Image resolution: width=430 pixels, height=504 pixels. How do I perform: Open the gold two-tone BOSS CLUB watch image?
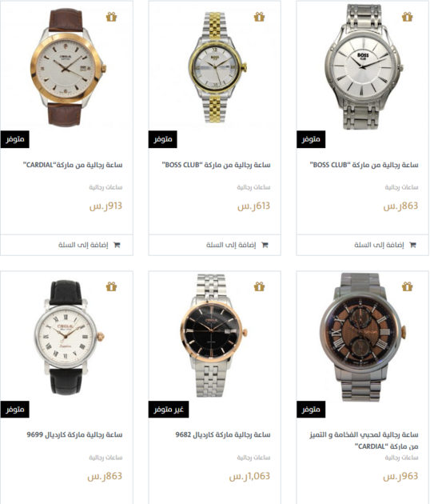tap(217, 67)
